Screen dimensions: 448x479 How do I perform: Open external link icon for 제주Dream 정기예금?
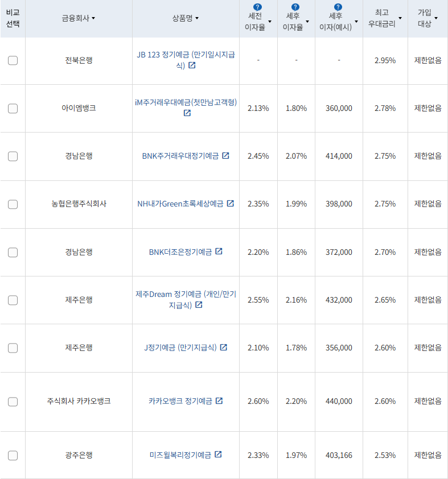pos(199,304)
